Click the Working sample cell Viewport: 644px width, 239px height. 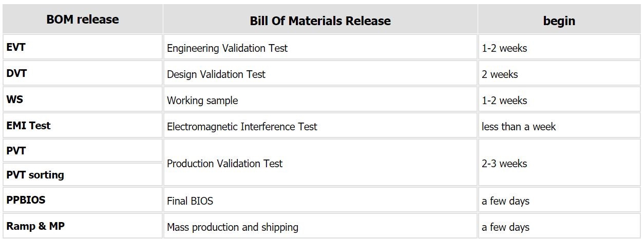point(202,101)
